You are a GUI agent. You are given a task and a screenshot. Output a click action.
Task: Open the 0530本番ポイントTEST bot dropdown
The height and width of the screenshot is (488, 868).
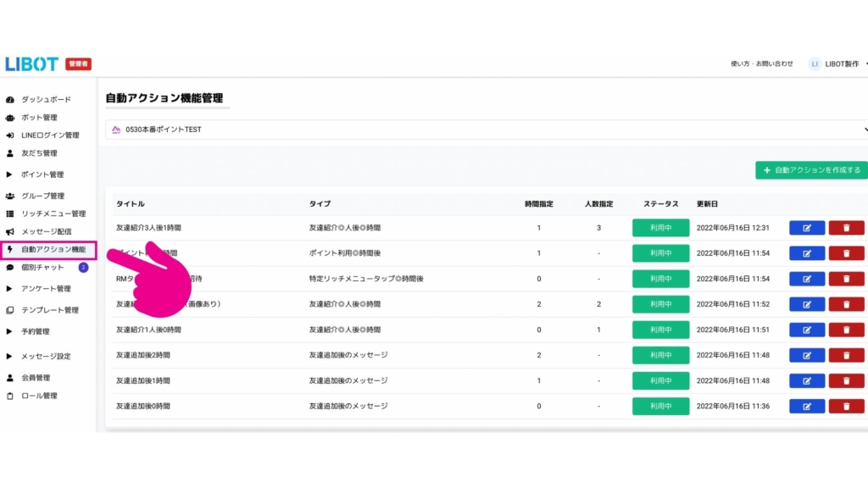(x=487, y=130)
